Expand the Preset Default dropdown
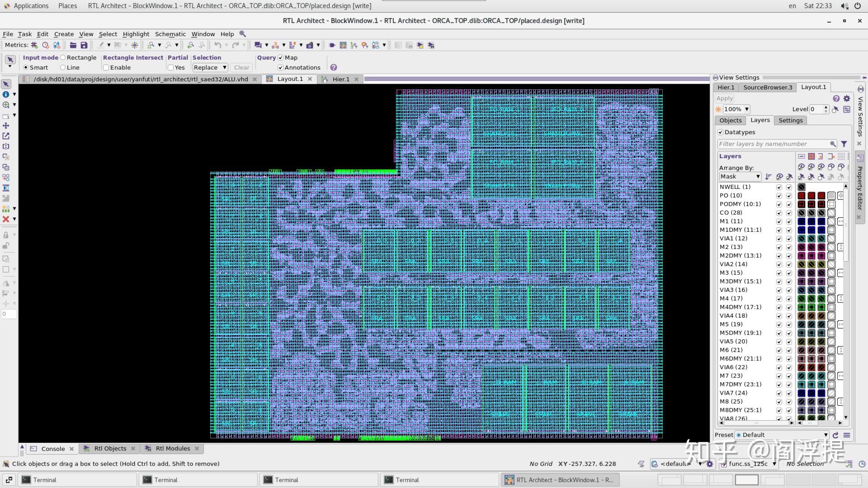 point(782,435)
